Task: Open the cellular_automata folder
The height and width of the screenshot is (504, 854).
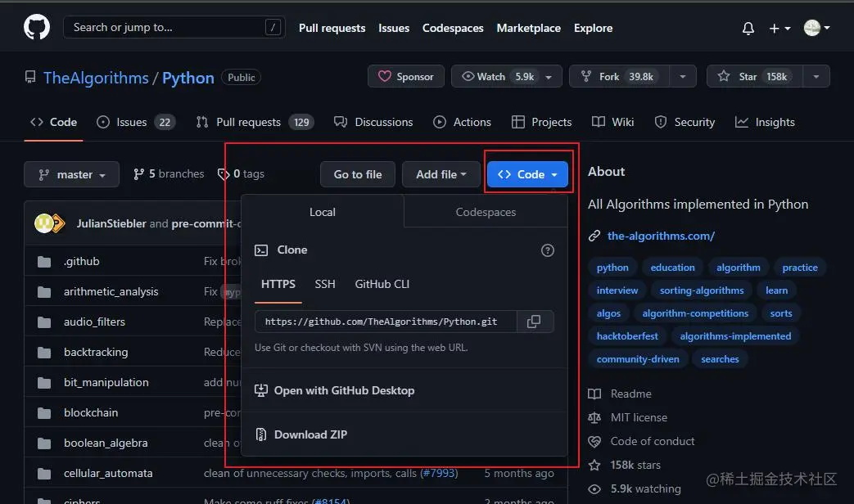Action: [x=108, y=473]
